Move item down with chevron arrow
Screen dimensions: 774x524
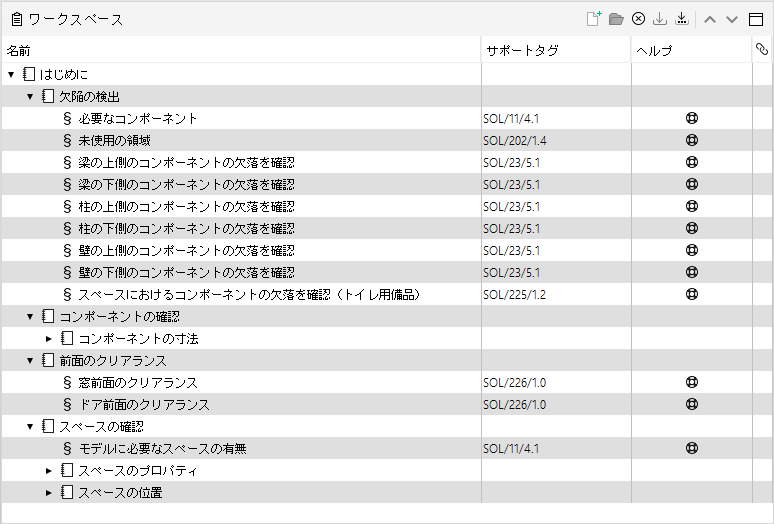point(732,19)
